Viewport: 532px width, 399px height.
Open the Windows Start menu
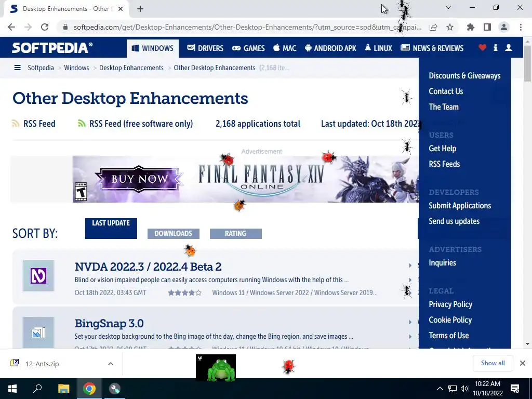[x=12, y=389]
